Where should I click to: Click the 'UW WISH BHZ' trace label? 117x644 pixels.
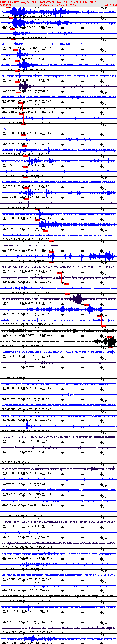[x=9, y=632]
